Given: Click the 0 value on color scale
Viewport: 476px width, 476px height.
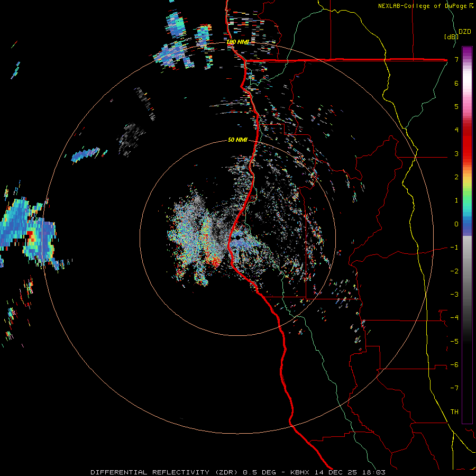Looking at the screenshot, I should (x=456, y=224).
